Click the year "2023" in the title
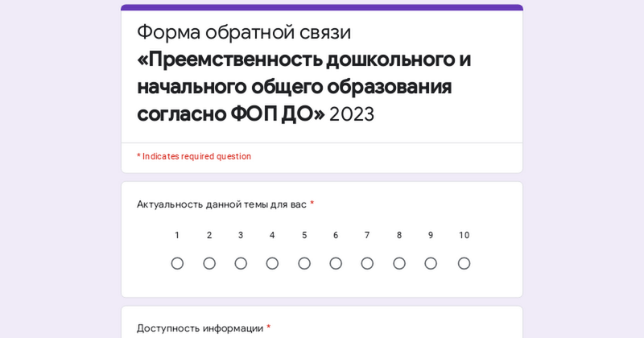The height and width of the screenshot is (338, 644). pyautogui.click(x=352, y=114)
